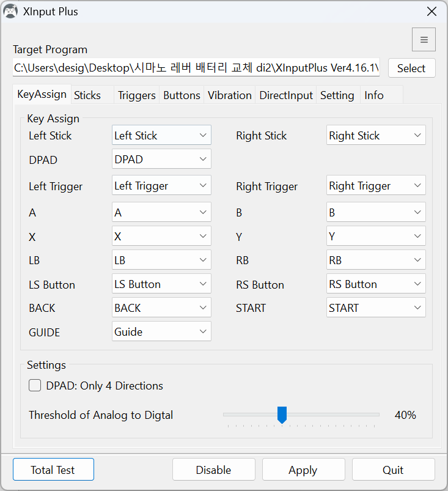This screenshot has height=491, width=448.
Task: Open the GUIDE assignment dropdown
Action: (161, 331)
